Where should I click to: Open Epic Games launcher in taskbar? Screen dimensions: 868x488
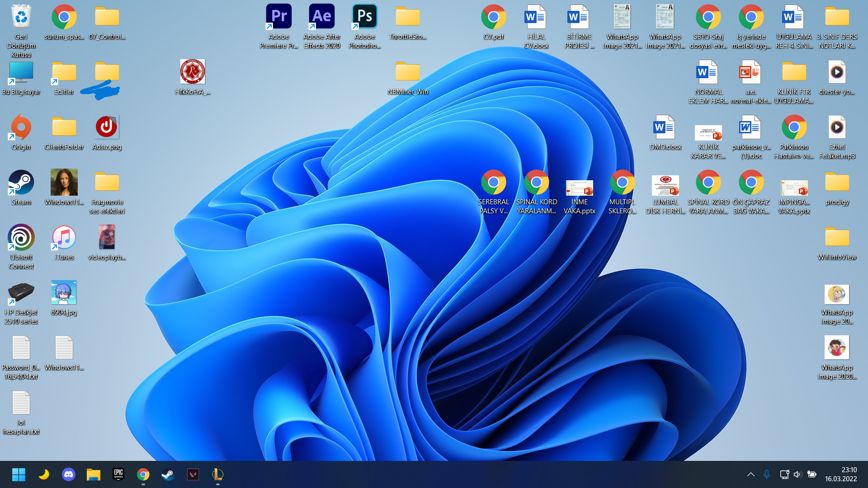click(118, 474)
